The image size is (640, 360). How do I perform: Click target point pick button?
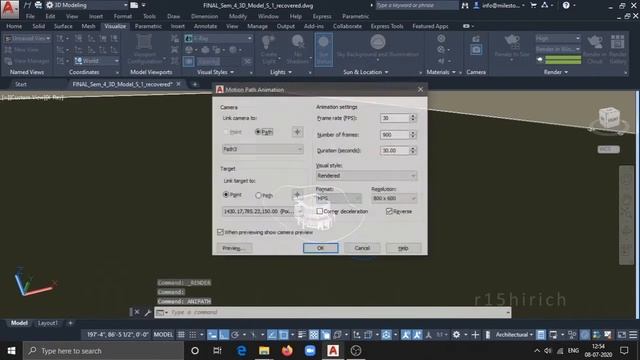(297, 195)
